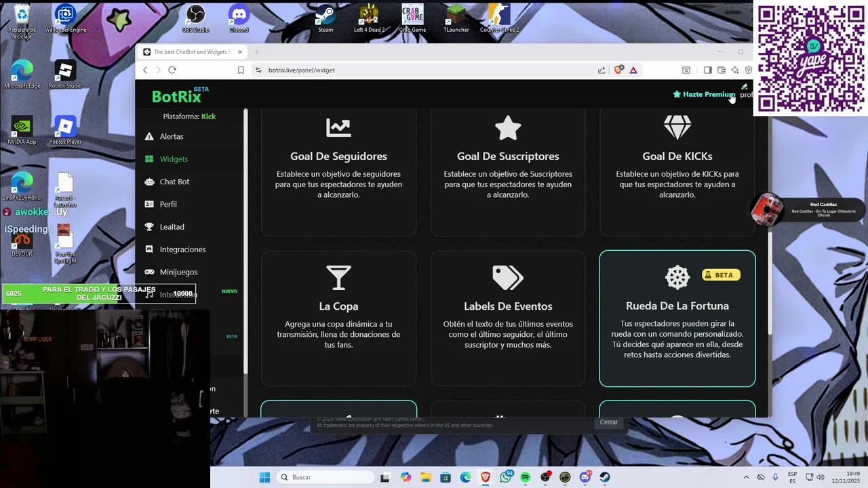Click the cocktail glass La Copa icon
The height and width of the screenshot is (488, 868).
point(338,277)
